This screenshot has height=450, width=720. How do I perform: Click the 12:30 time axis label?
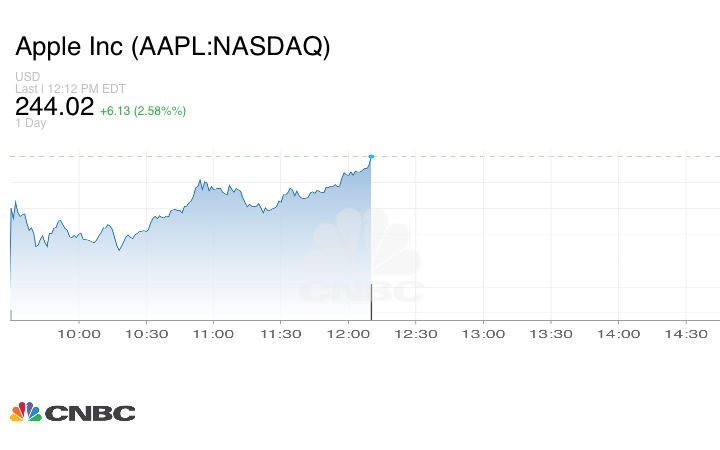click(415, 334)
